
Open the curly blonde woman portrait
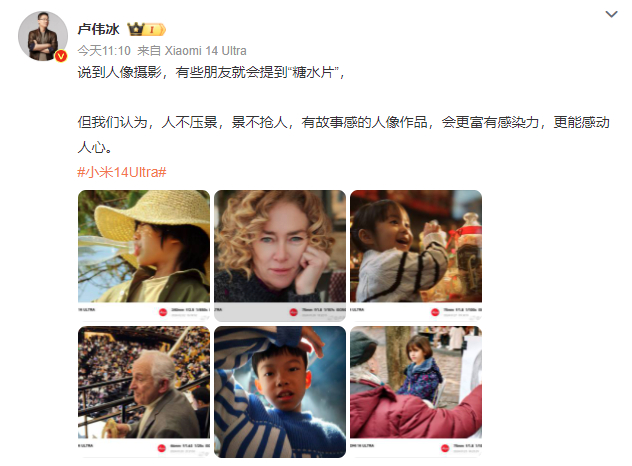280,256
